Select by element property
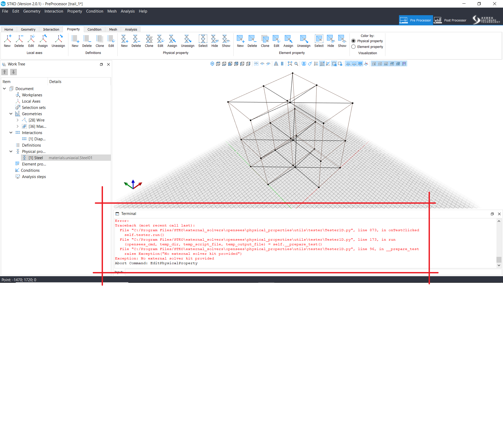 [x=319, y=41]
